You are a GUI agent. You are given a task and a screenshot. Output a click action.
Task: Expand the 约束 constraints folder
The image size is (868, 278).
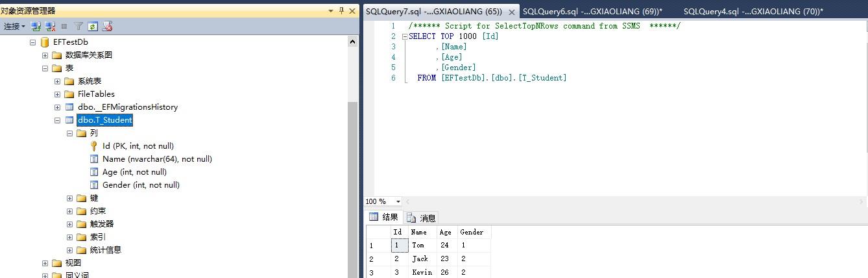point(69,211)
